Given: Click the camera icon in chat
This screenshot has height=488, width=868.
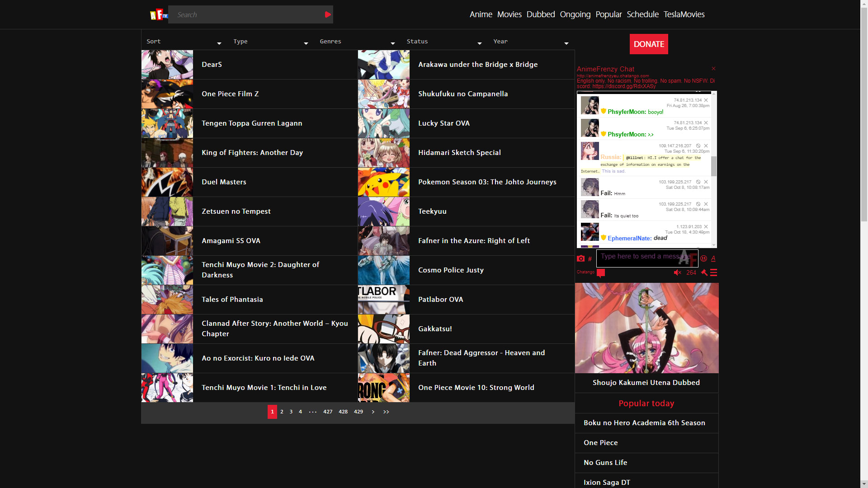Looking at the screenshot, I should (581, 258).
